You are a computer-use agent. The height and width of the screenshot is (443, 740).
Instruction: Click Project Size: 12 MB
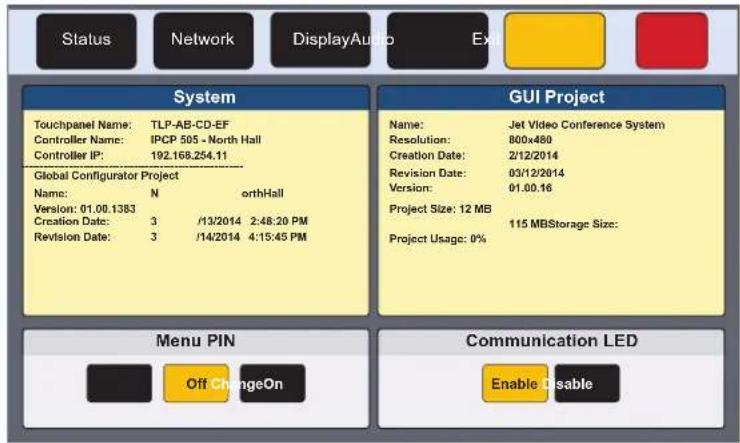pos(440,209)
